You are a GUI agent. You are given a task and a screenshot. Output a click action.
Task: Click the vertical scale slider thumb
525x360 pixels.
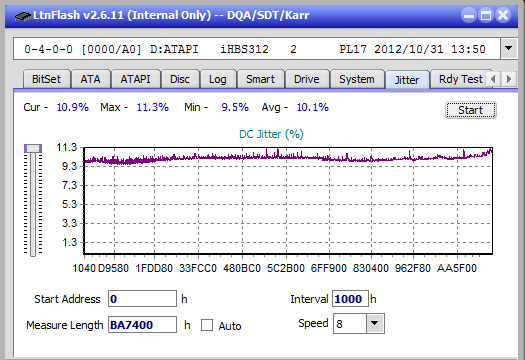33,148
